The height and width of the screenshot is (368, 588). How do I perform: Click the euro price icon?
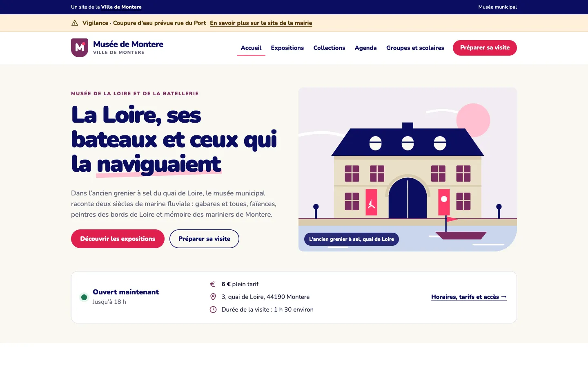pyautogui.click(x=213, y=284)
